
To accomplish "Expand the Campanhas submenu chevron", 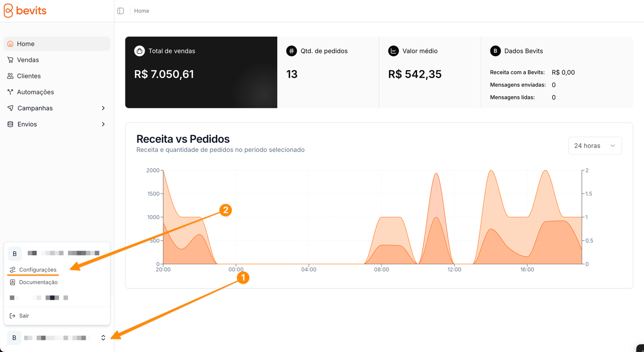I will tap(103, 108).
